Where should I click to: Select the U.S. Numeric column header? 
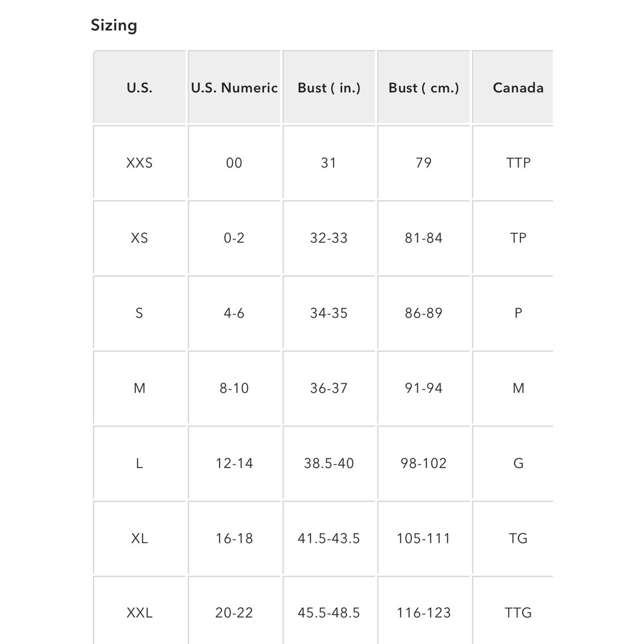(x=234, y=88)
